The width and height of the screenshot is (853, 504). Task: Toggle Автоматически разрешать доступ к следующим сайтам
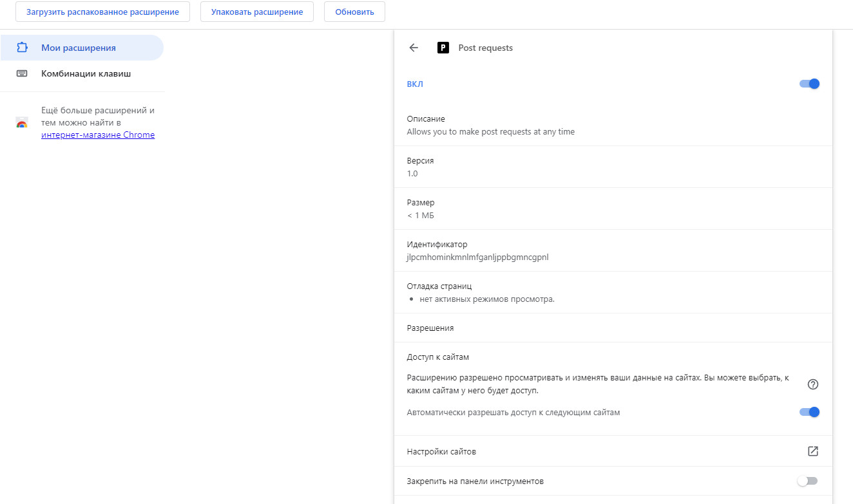[809, 412]
